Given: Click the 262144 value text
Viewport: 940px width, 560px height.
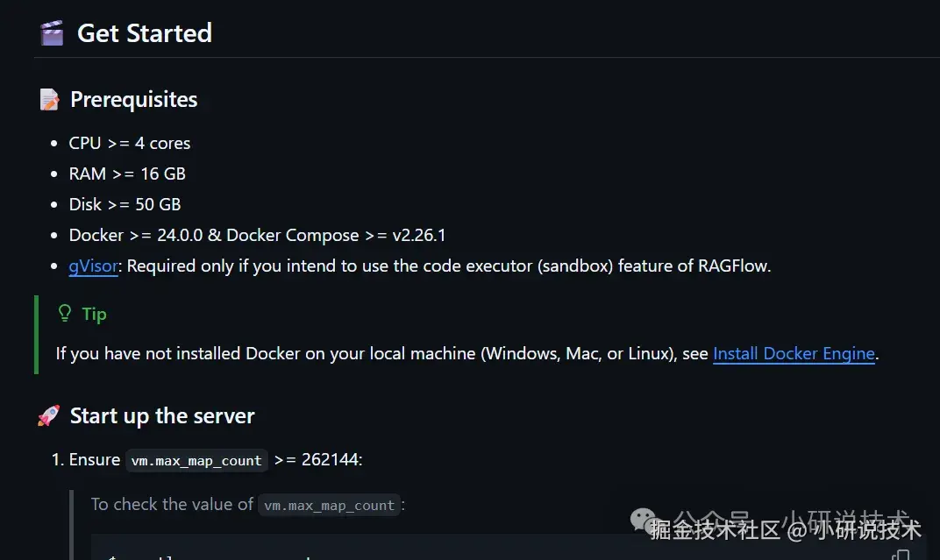Looking at the screenshot, I should [x=330, y=459].
